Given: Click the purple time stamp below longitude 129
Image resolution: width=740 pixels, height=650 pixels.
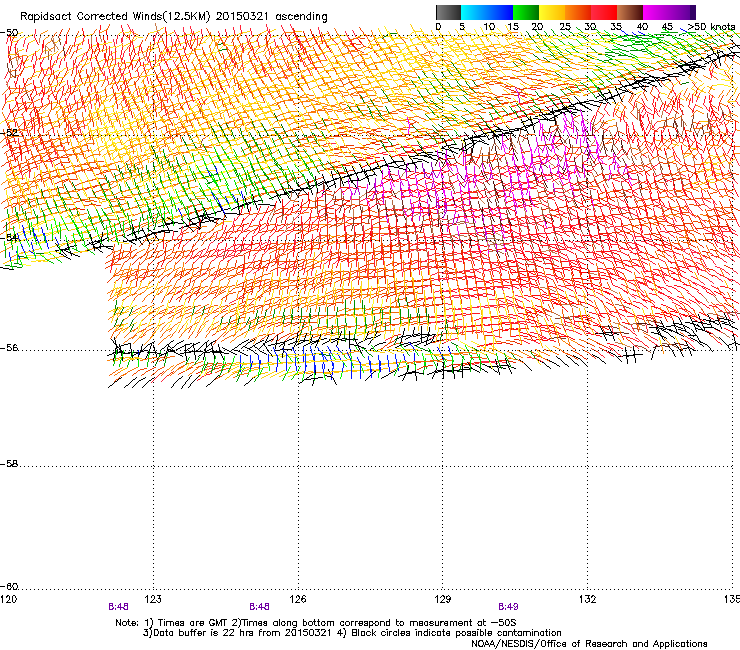Looking at the screenshot, I should click(508, 607).
